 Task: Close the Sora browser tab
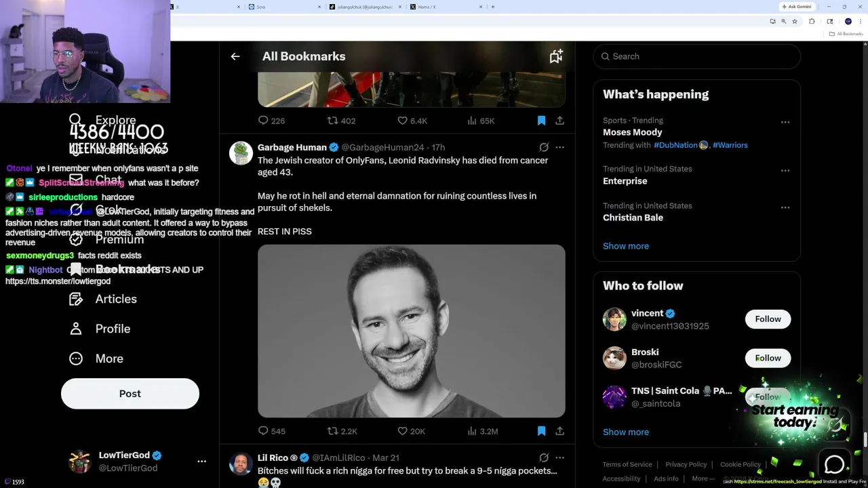click(x=319, y=7)
